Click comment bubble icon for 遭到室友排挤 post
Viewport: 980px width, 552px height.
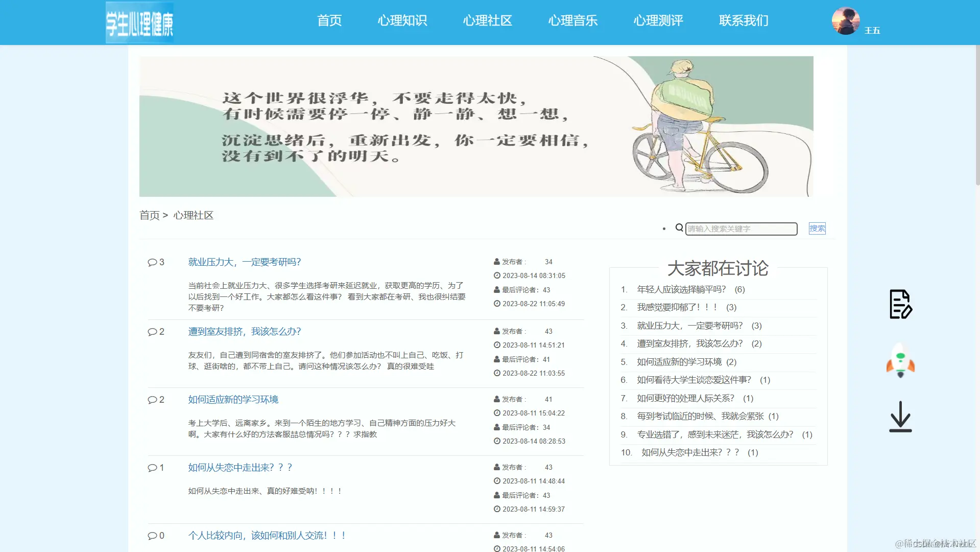[x=152, y=332]
